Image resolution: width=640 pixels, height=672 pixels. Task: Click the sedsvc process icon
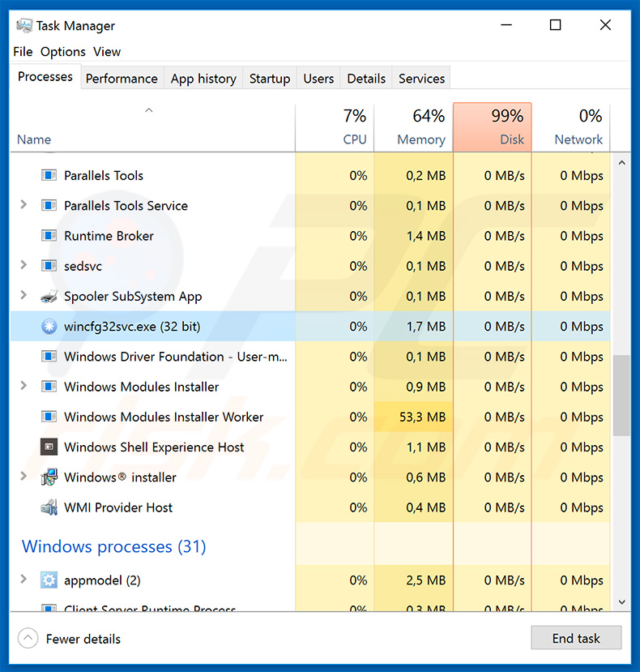click(49, 266)
